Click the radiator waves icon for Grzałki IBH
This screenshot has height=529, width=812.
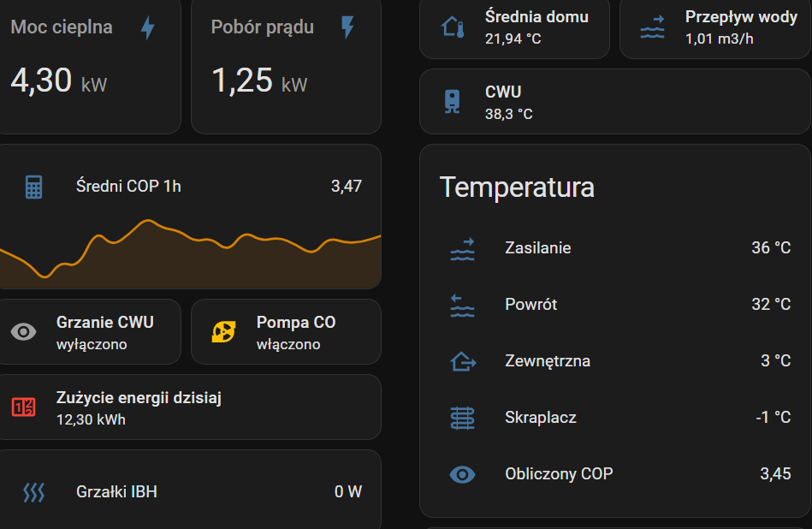[x=33, y=492]
